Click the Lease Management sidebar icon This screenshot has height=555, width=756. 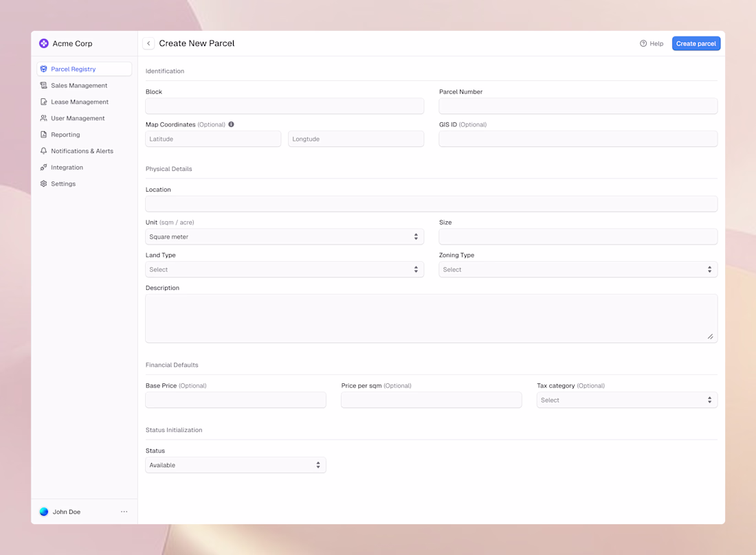pyautogui.click(x=44, y=102)
